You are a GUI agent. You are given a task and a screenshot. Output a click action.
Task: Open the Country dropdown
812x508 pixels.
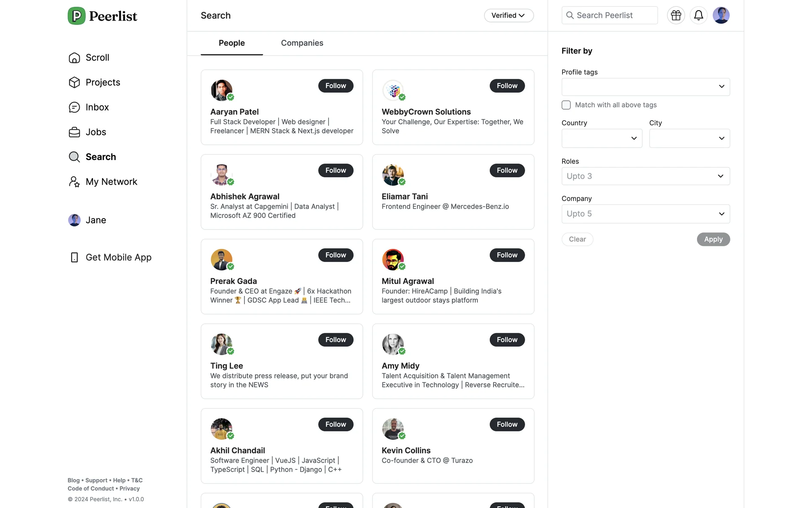pyautogui.click(x=601, y=138)
